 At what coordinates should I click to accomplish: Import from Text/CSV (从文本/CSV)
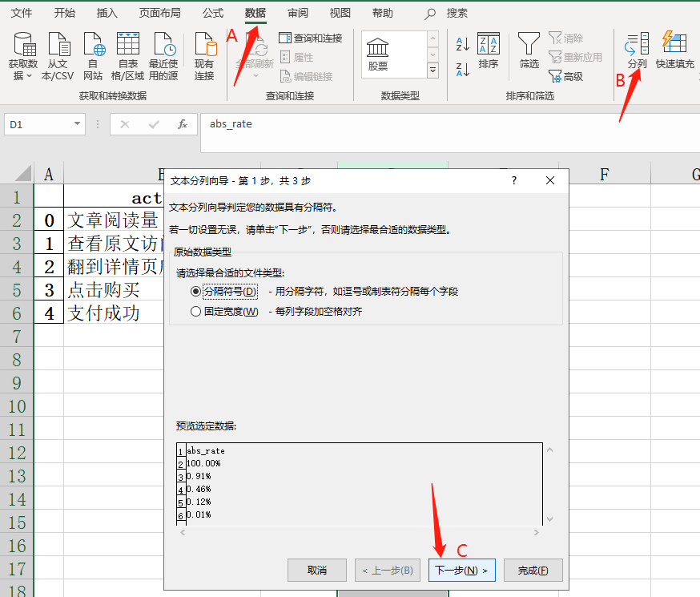[x=58, y=56]
